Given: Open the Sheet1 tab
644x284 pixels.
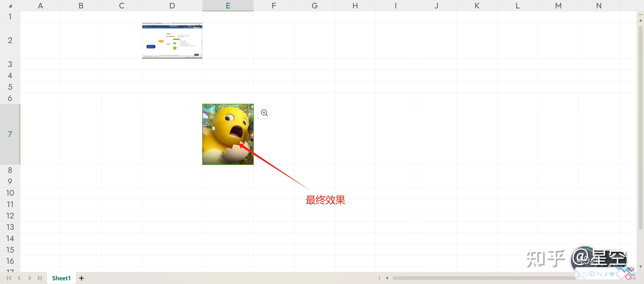Looking at the screenshot, I should coord(61,278).
